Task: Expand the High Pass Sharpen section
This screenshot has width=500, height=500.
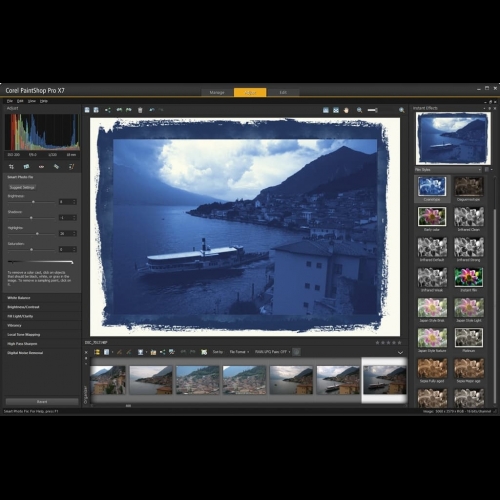Action: coord(42,344)
